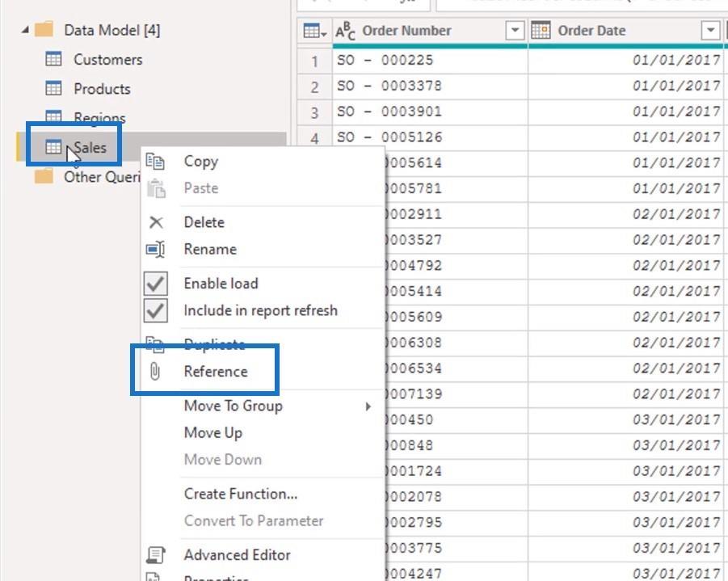Choose Rename from the context menu

coord(210,249)
